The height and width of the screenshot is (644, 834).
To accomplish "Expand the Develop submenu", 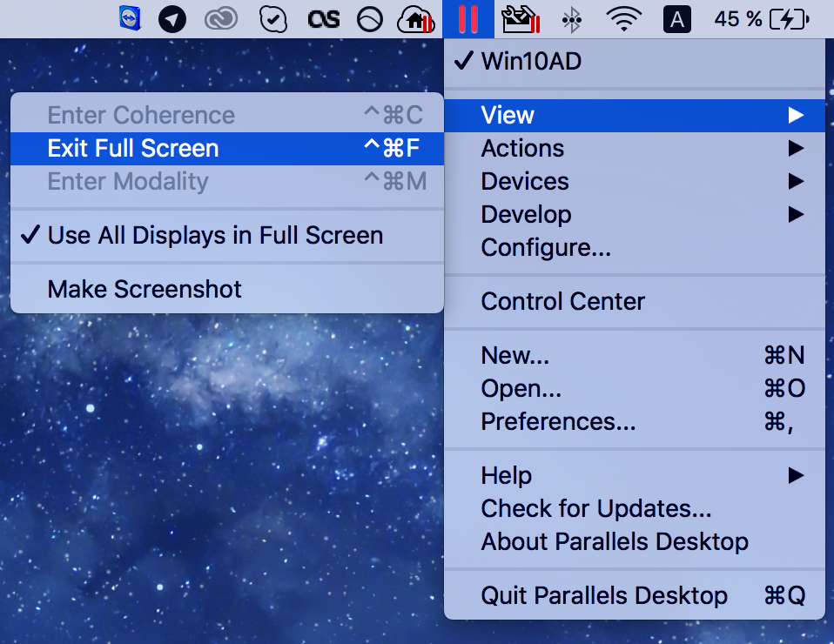I will 634,214.
